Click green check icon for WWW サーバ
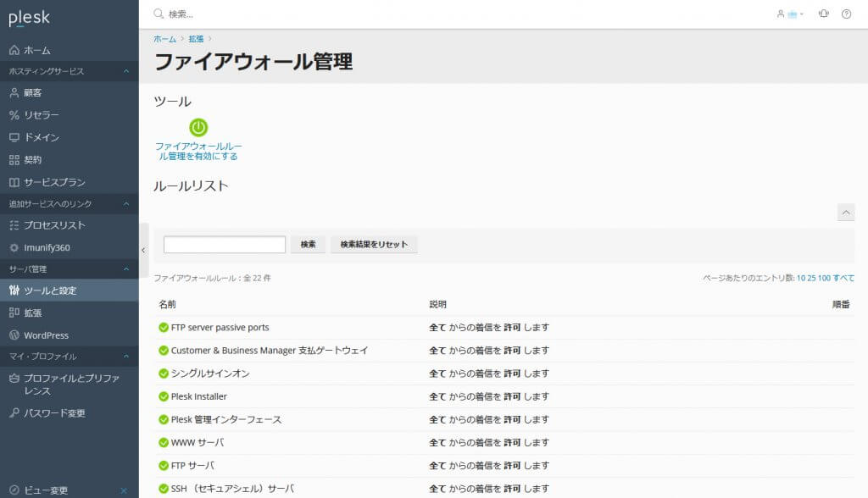The width and height of the screenshot is (868, 498). [x=164, y=443]
